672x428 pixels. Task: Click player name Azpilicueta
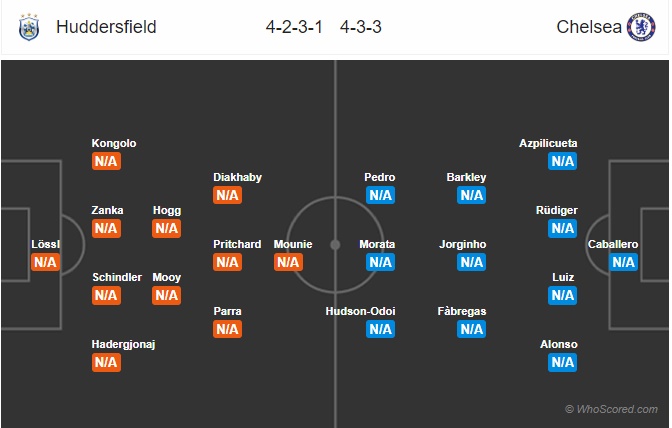[548, 143]
